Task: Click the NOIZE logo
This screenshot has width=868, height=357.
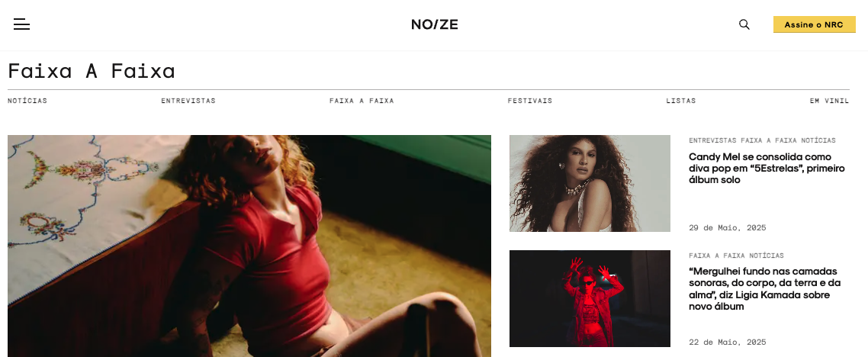Action: coord(435,24)
